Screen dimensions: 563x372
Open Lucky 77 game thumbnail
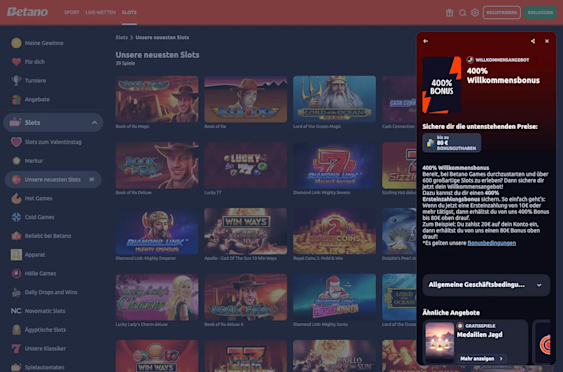click(246, 165)
